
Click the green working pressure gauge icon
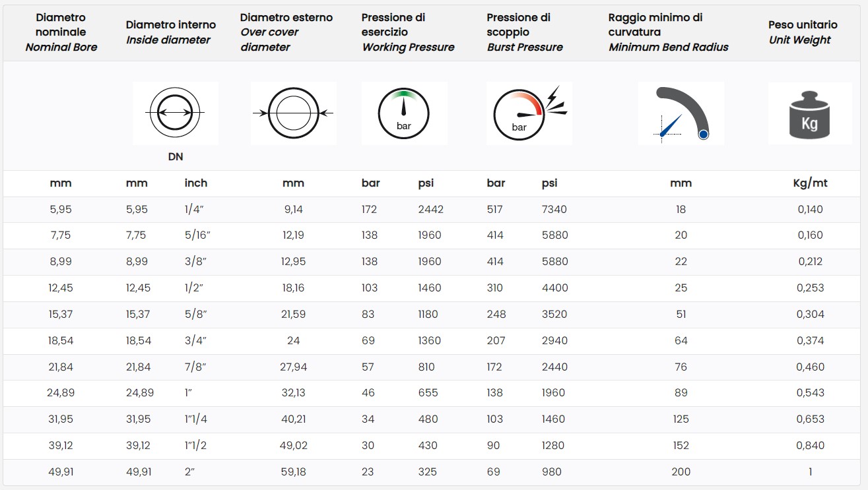coord(404,113)
